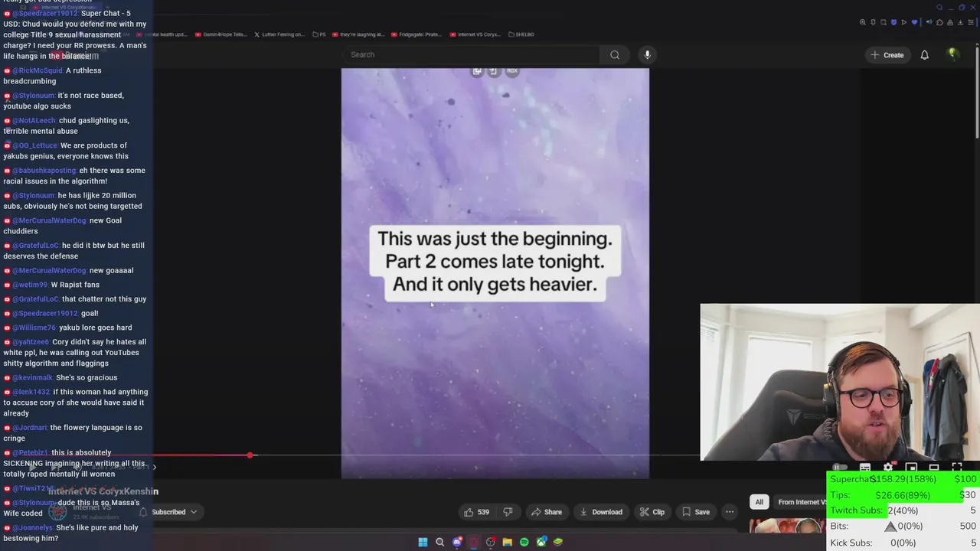Open browser downloads arrow icon
This screenshot has height=551, width=980.
tap(960, 22)
